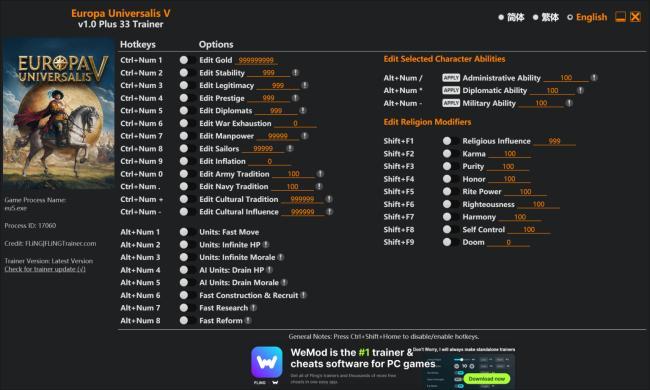Apply Diplomatic Ability value

coord(451,90)
